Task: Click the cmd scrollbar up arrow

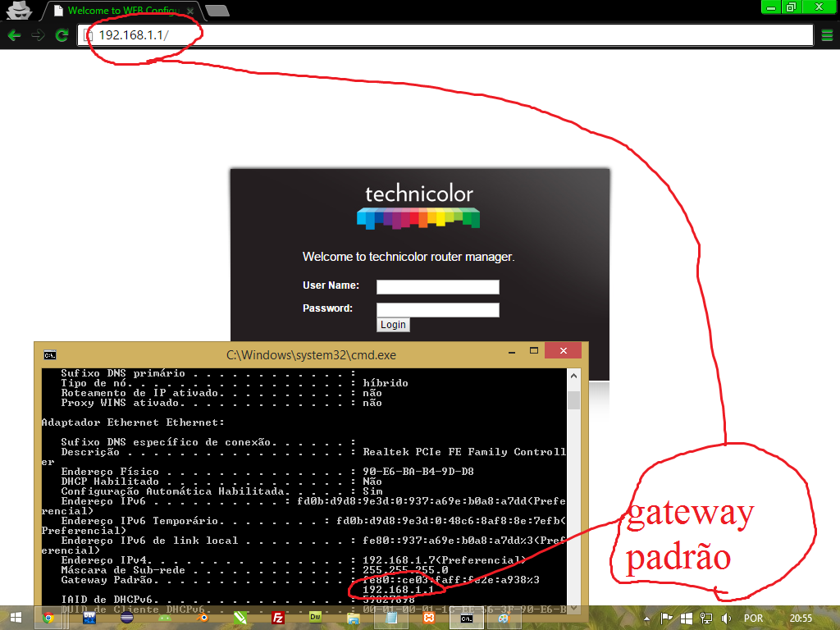Action: (x=573, y=376)
